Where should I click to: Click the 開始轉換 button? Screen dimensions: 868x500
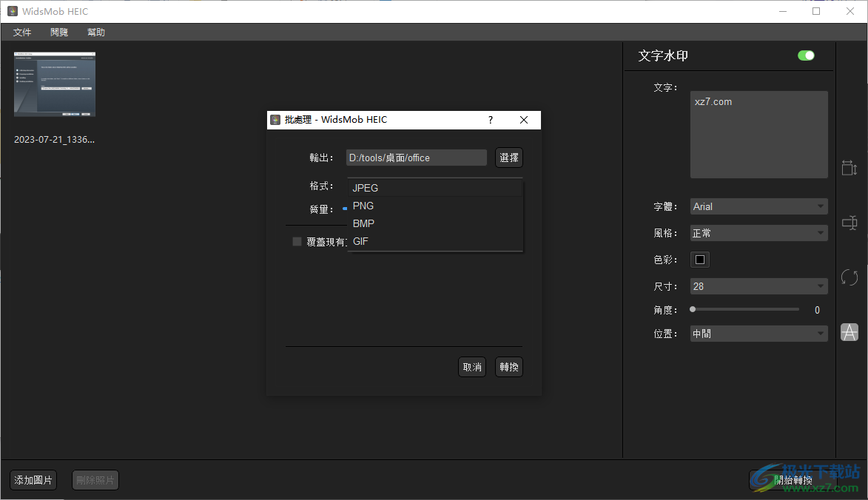point(793,480)
